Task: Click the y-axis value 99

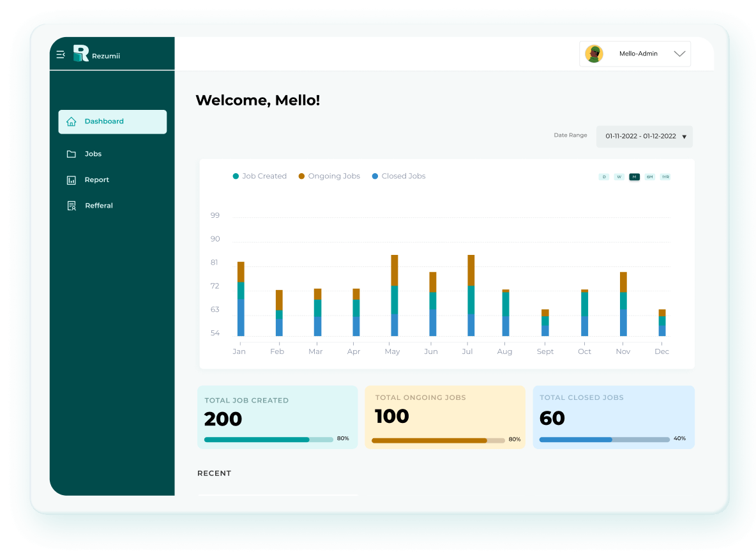Action: (215, 215)
